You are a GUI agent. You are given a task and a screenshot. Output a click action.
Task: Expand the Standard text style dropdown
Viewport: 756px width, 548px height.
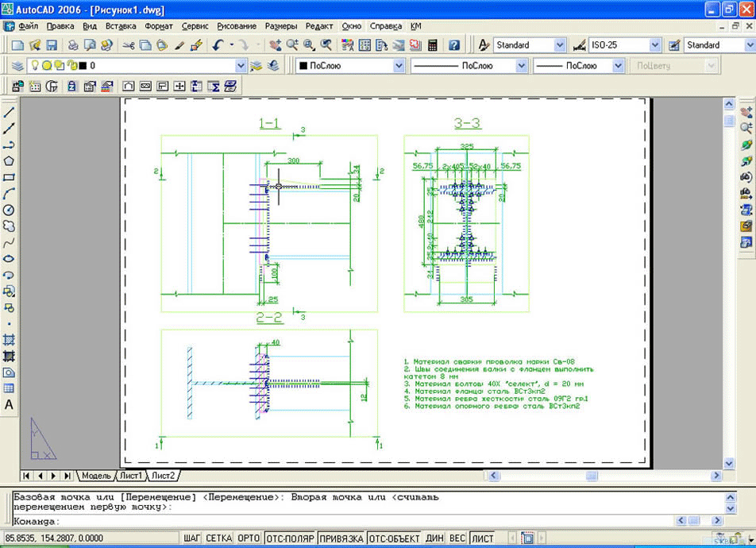click(x=558, y=45)
